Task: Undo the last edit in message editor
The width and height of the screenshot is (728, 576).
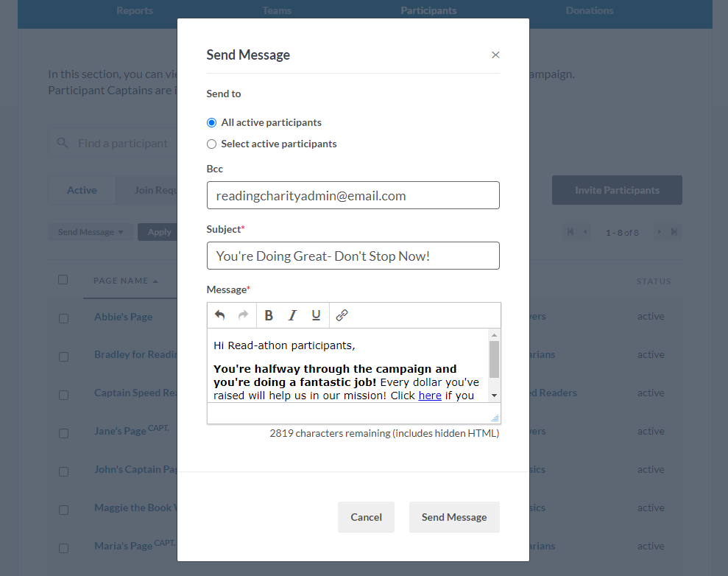Action: [x=219, y=315]
